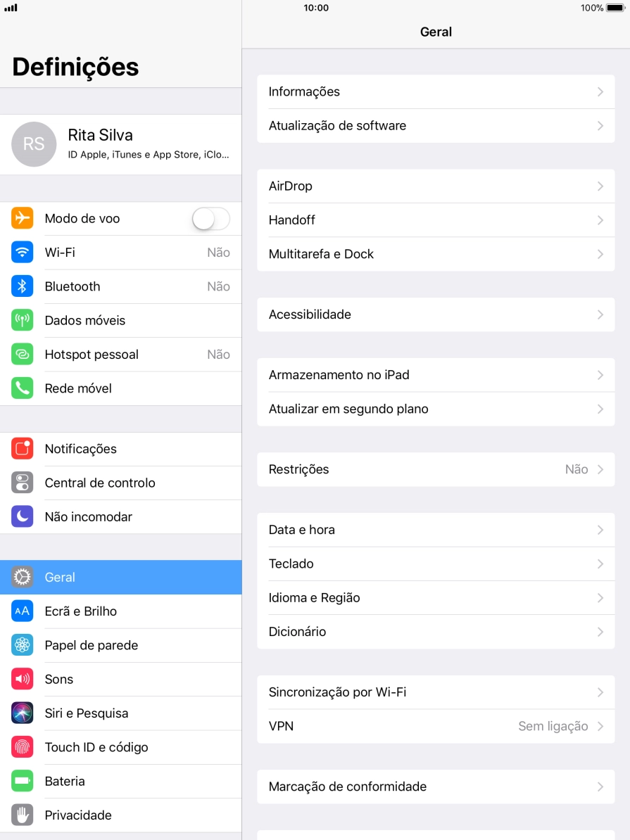Open Siri e Pesquisa icon
630x840 pixels.
[x=22, y=713]
